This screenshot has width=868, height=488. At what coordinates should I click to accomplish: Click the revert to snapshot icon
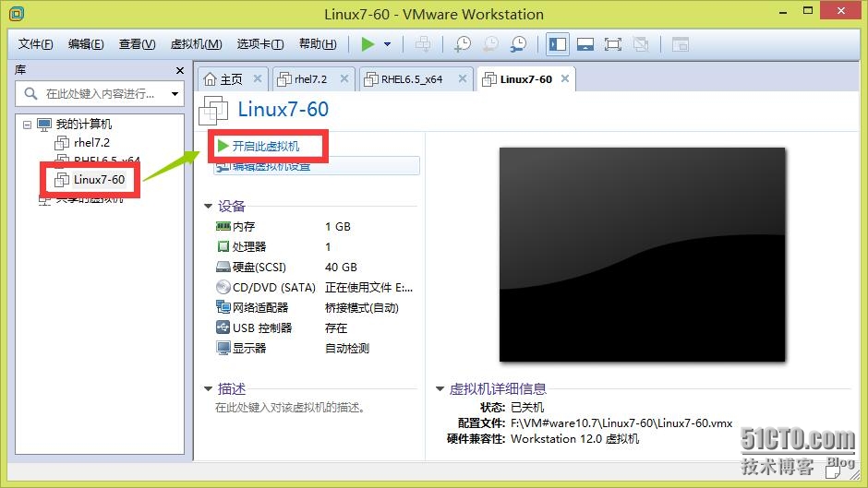click(490, 44)
